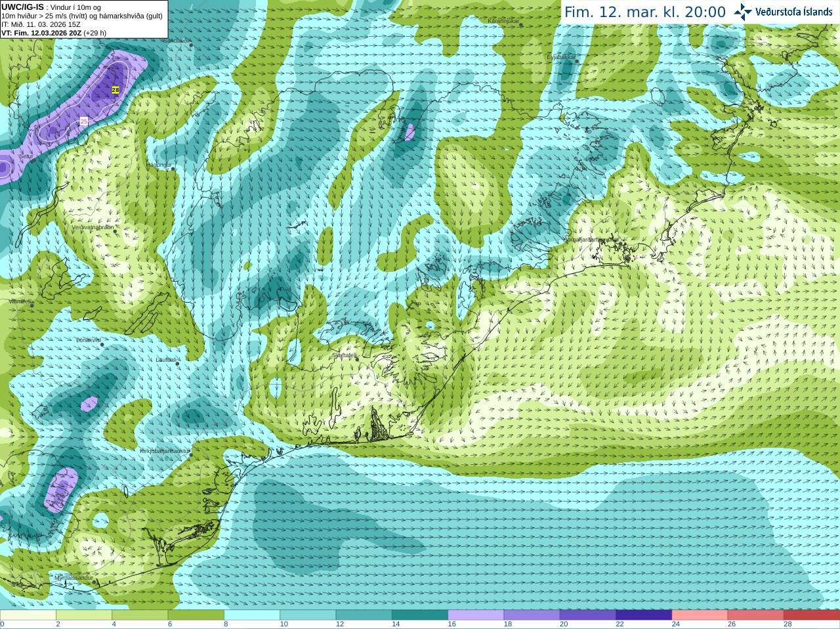The image size is (840, 629).
Task: Click the Eyjabakkar station label
Action: tap(561, 57)
